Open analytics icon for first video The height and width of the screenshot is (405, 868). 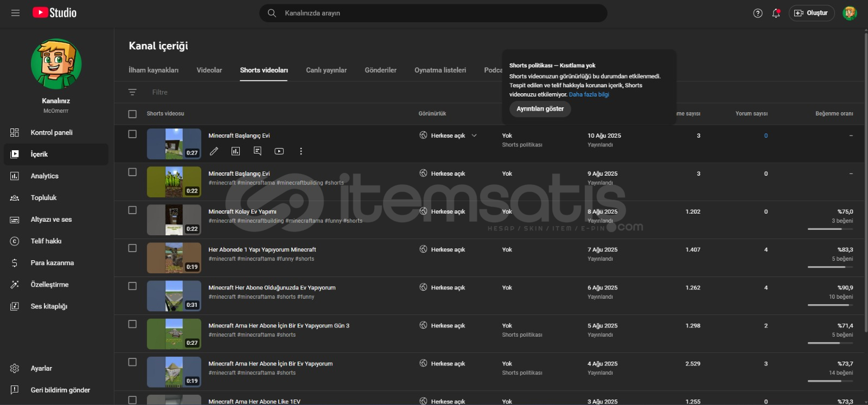click(235, 151)
